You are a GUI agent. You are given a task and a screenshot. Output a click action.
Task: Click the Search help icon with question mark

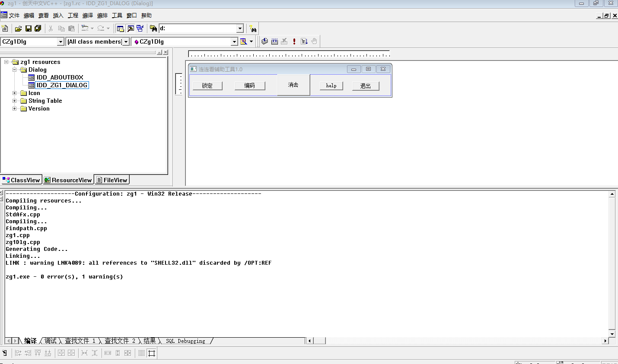(x=253, y=28)
